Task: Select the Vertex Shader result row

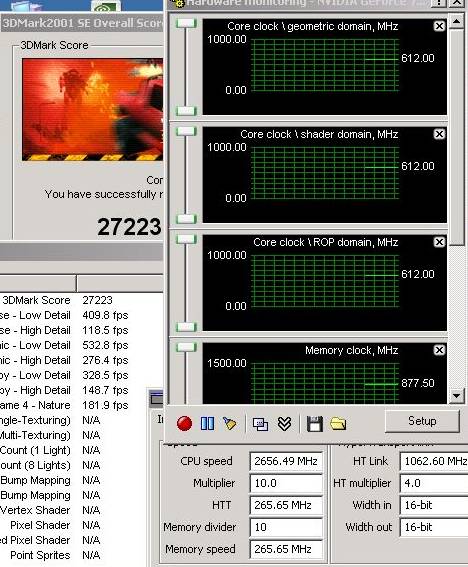Action: point(74,510)
